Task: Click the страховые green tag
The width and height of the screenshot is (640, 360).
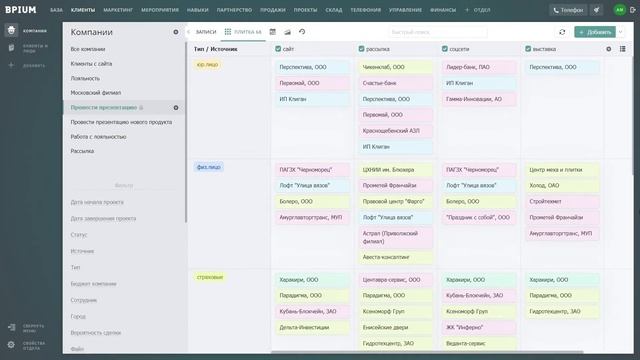Action: (x=210, y=277)
